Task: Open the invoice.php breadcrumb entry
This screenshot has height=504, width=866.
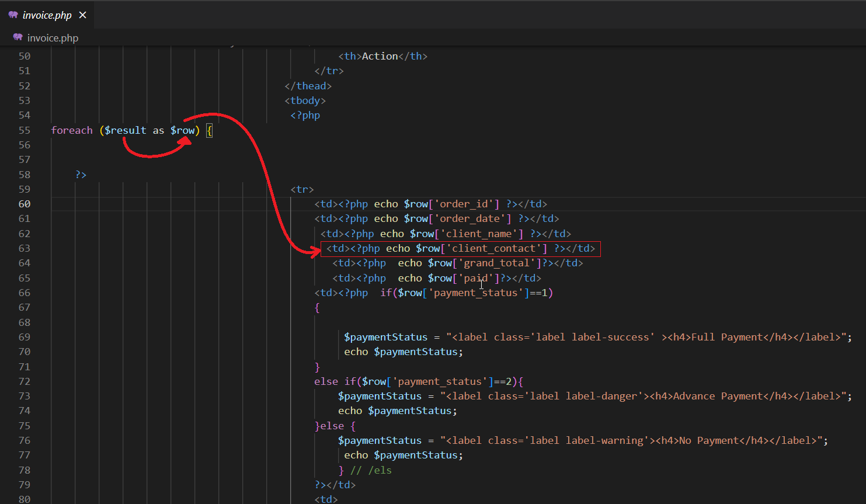Action: point(53,38)
